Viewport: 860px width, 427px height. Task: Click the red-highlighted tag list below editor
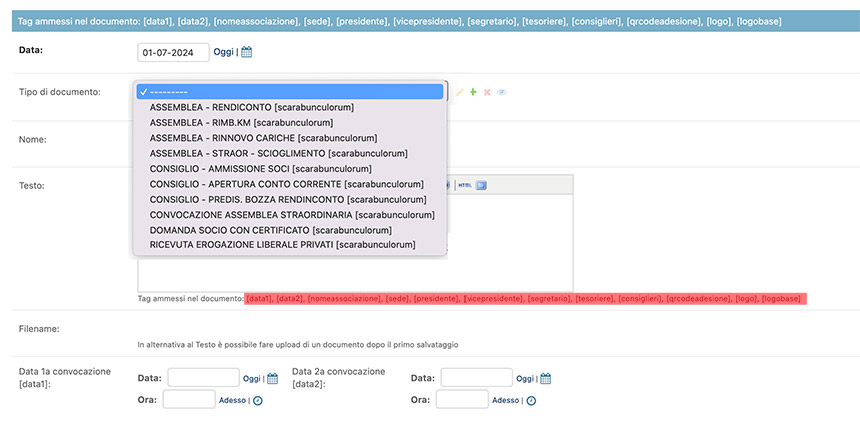pos(526,299)
